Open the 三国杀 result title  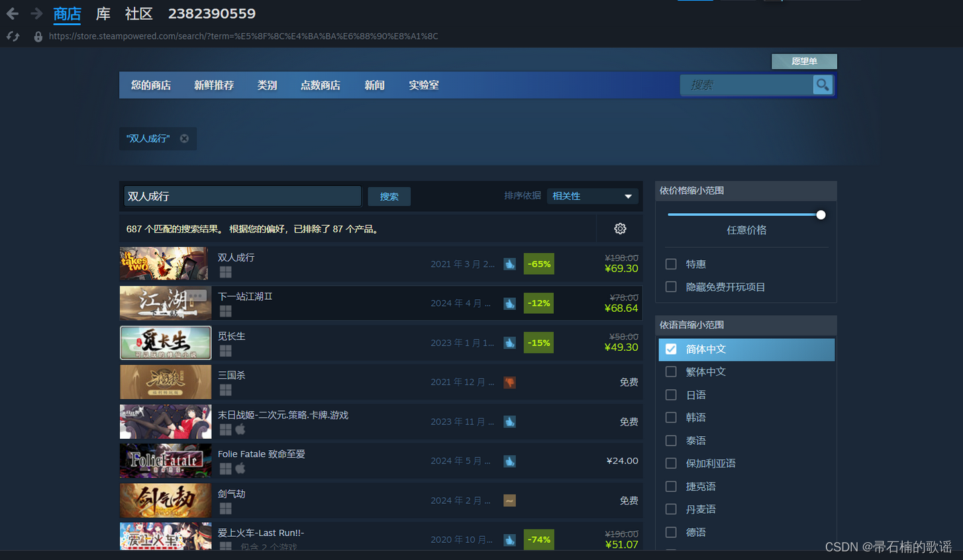[232, 375]
